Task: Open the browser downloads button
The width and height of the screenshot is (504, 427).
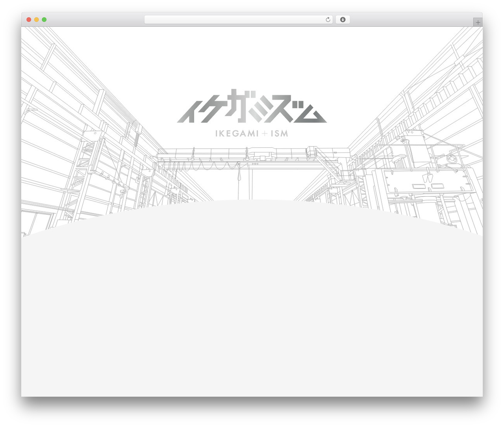Action: [343, 20]
